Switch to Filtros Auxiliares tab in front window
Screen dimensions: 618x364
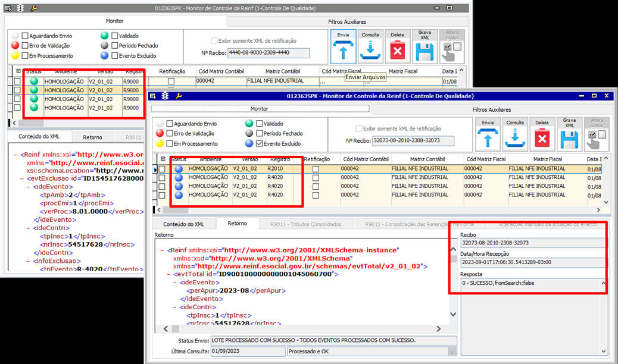point(492,109)
